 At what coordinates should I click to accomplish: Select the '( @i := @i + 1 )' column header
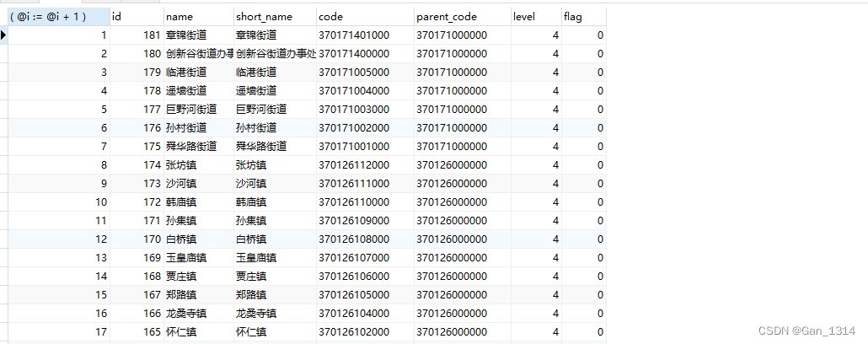59,17
